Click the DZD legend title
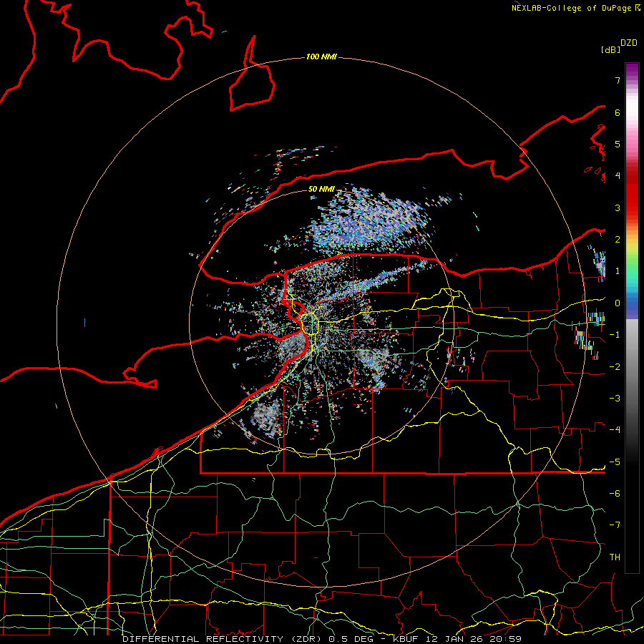Image resolution: width=644 pixels, height=644 pixels. coord(629,43)
